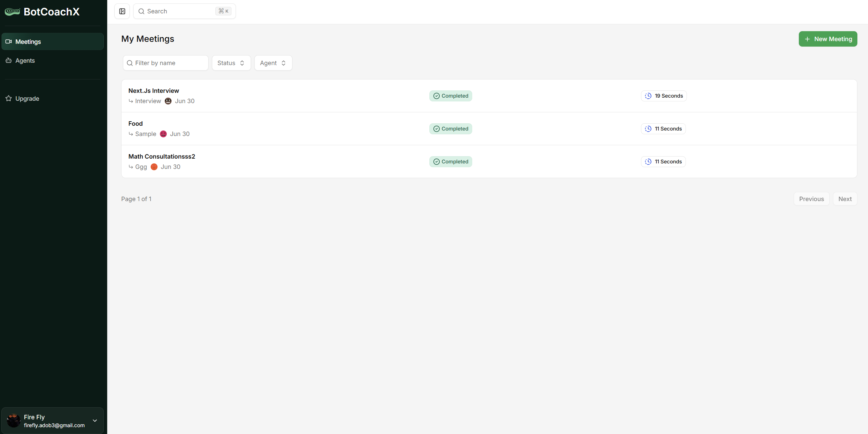Open the Upgrade sidebar item
Image resolution: width=868 pixels, height=434 pixels.
click(52, 98)
